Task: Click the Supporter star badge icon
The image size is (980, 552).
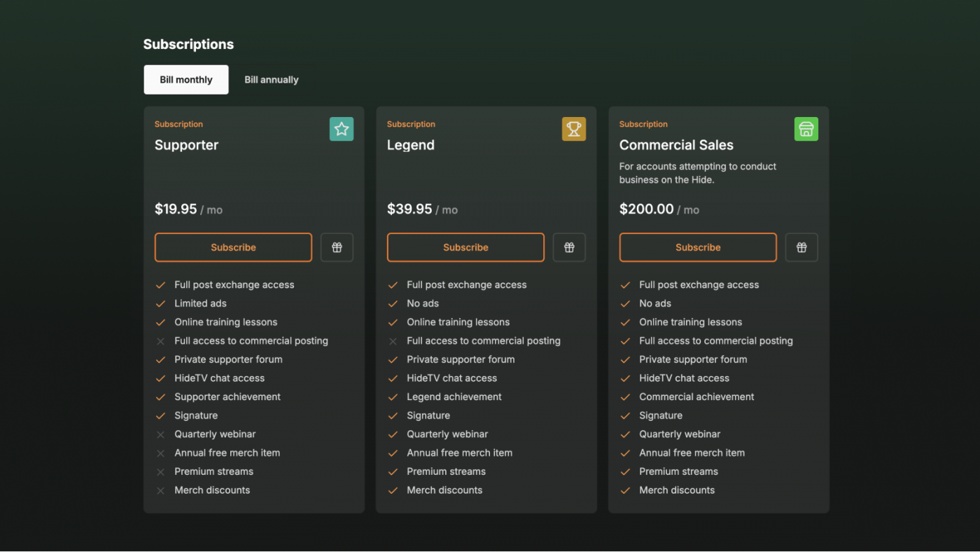Action: (x=342, y=129)
